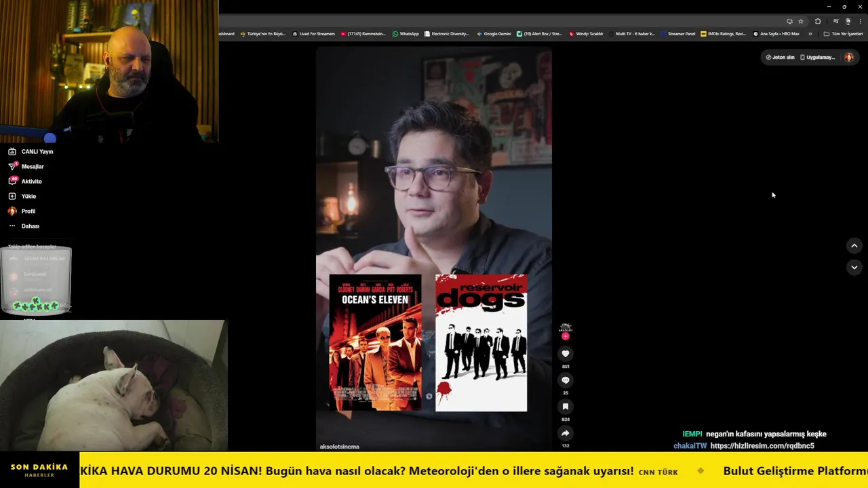Open TikTok account avatar at top right
The image size is (868, 488).
point(849,58)
